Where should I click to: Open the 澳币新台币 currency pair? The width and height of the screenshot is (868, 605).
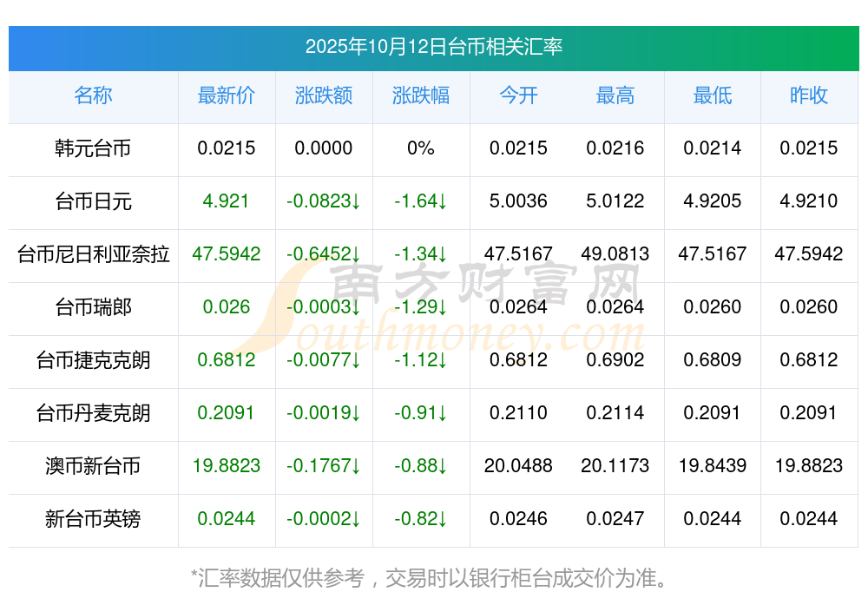pos(93,466)
